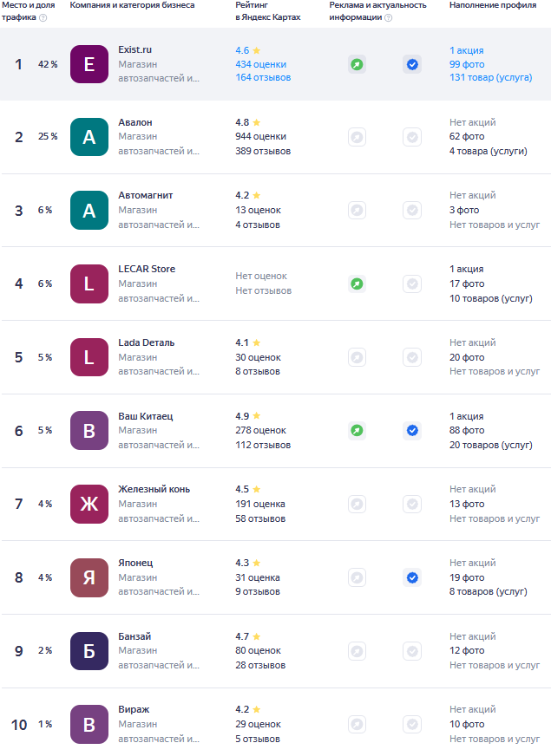Click grey verified badge in Автомагнит row
The image size is (551, 756).
coord(412,210)
